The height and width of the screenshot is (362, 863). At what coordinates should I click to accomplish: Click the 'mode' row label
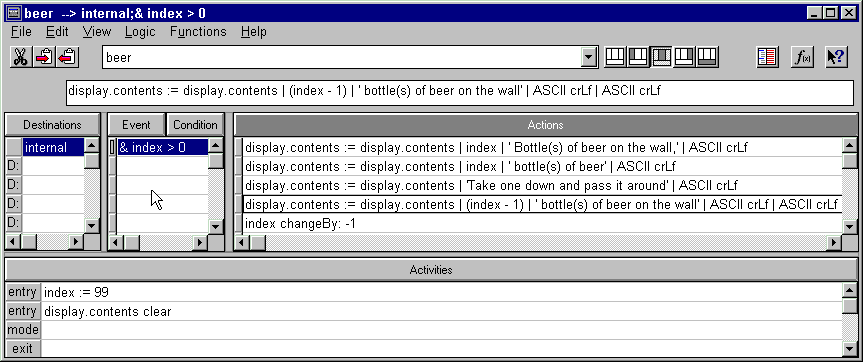[23, 330]
